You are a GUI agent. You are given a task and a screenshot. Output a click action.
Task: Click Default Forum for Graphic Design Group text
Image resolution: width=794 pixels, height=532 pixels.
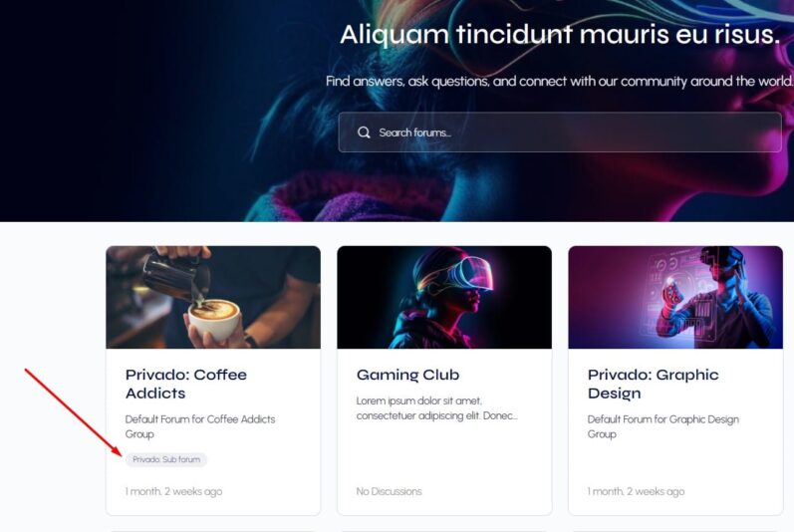(662, 426)
